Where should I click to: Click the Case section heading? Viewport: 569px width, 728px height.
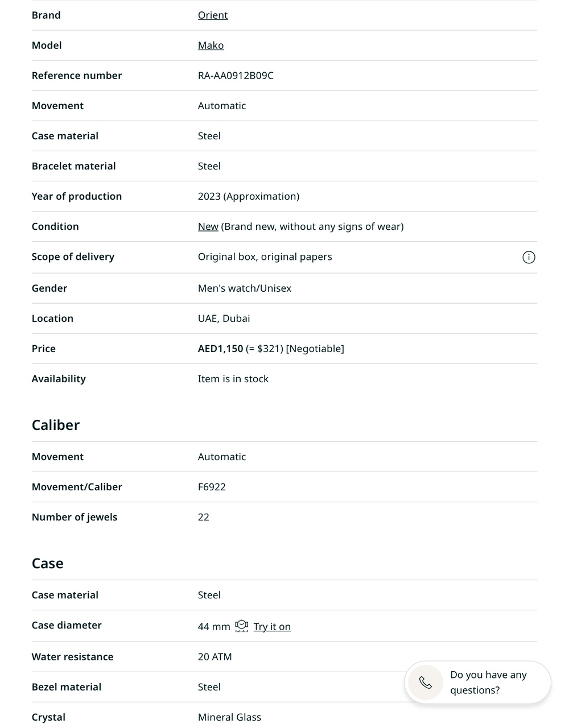(48, 563)
